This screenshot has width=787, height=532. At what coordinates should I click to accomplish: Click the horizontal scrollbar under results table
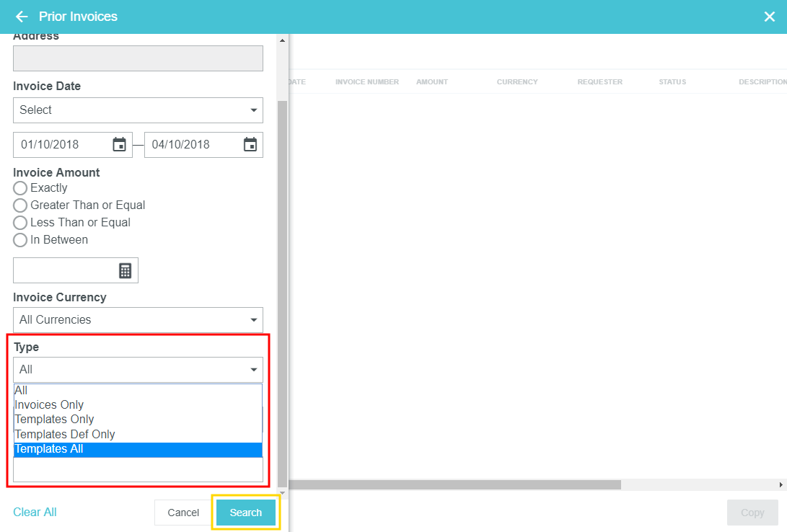point(454,485)
